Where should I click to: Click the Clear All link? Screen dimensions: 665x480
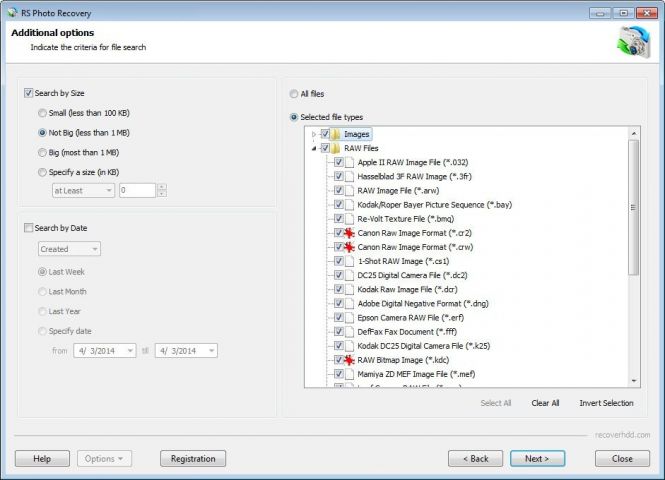[x=545, y=403]
